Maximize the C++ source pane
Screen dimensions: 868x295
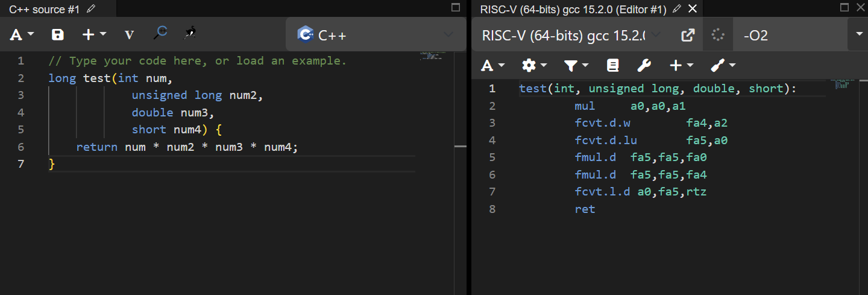click(x=456, y=8)
